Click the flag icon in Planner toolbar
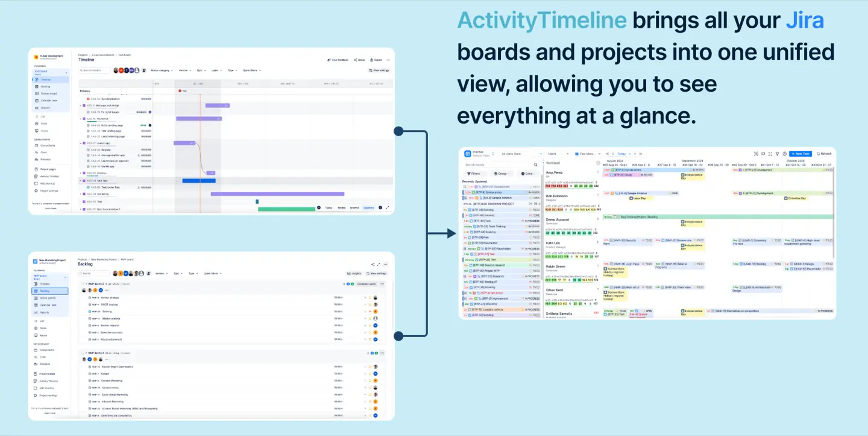Screen dimensions: 868x436 tap(763, 154)
